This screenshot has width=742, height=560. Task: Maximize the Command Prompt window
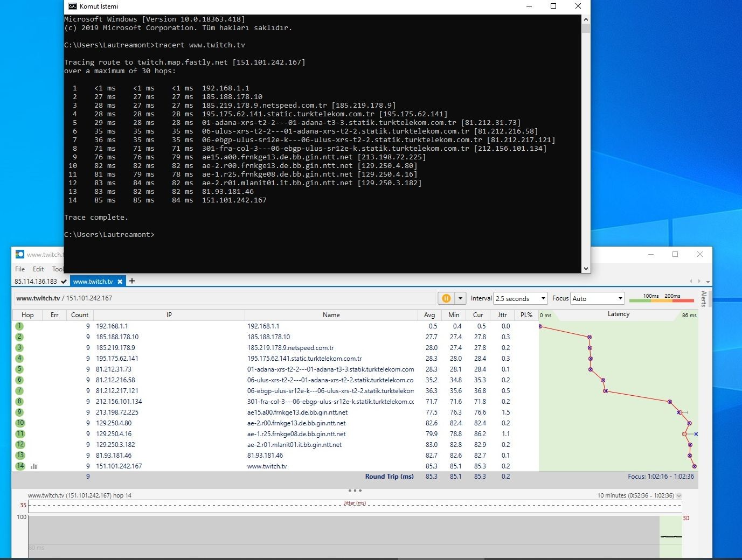coord(553,6)
